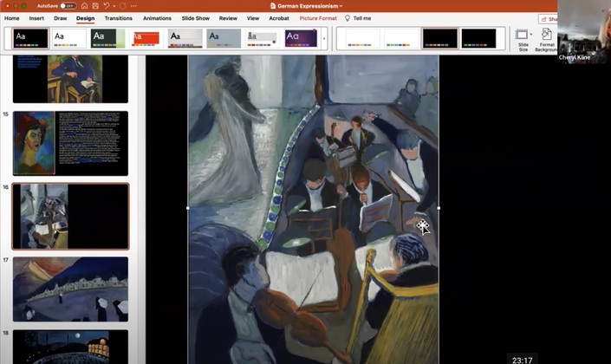This screenshot has width=611, height=364.
Task: Click the Redo icon
Action: coord(123,6)
